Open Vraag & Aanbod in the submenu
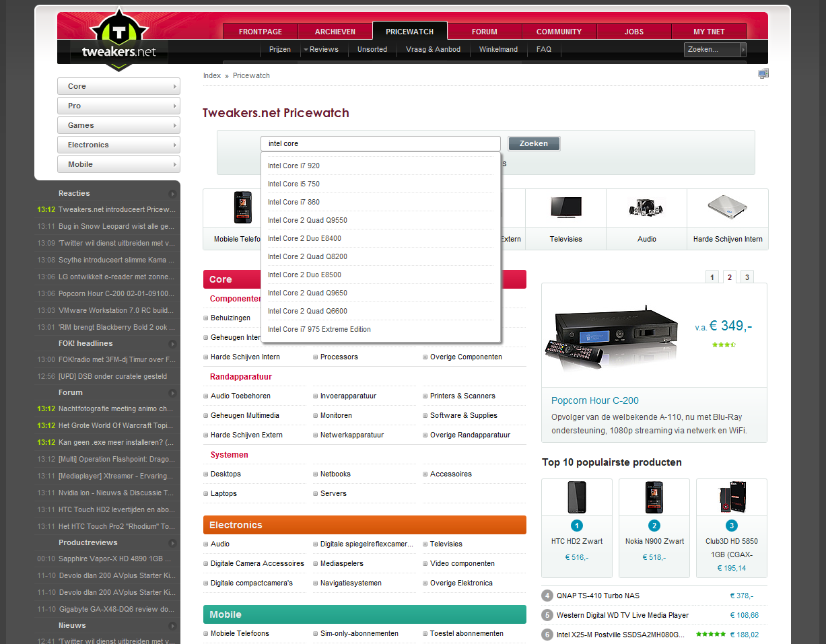The width and height of the screenshot is (826, 644). pos(434,49)
